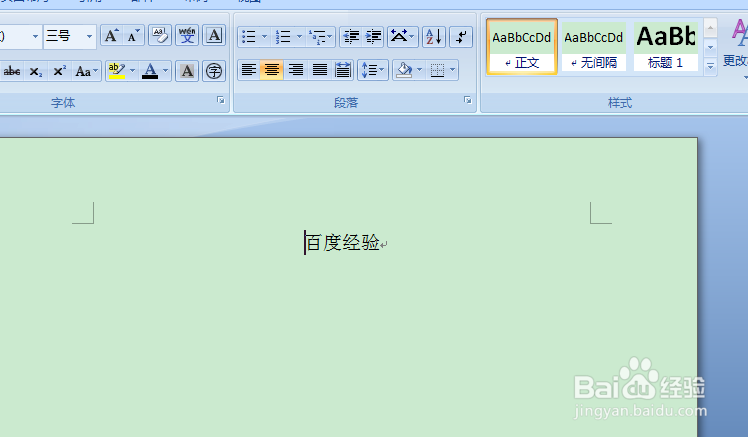Toggle Character Shading icon
The height and width of the screenshot is (437, 748).
point(187,71)
